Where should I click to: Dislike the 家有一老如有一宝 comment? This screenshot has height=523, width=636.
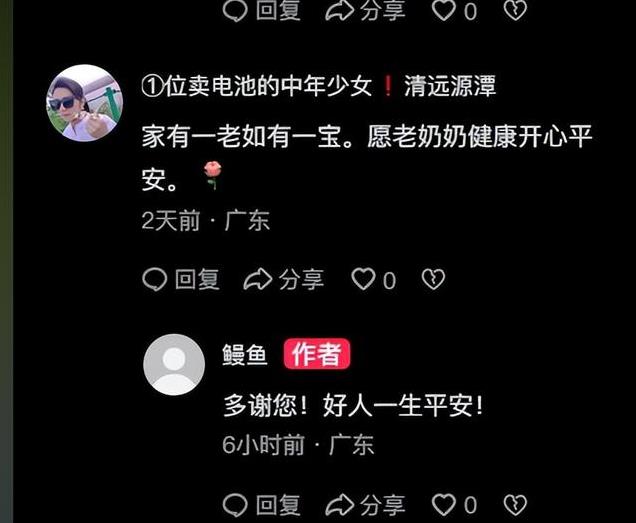(x=433, y=279)
